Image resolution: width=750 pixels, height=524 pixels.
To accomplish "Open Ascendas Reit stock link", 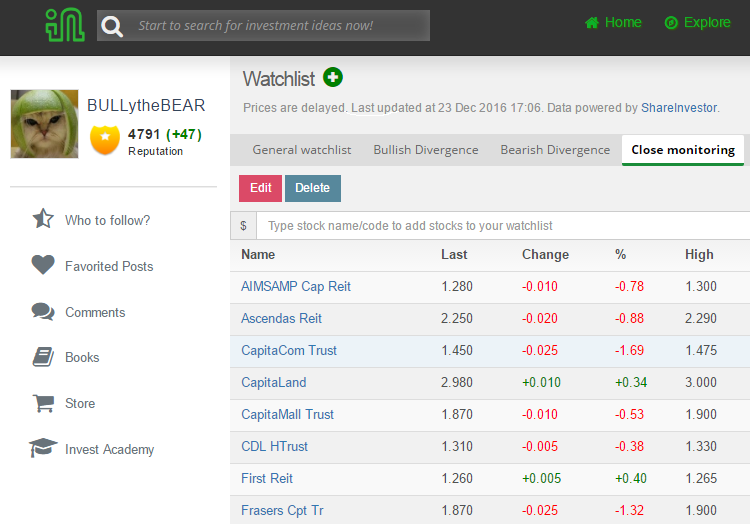I will pyautogui.click(x=281, y=318).
